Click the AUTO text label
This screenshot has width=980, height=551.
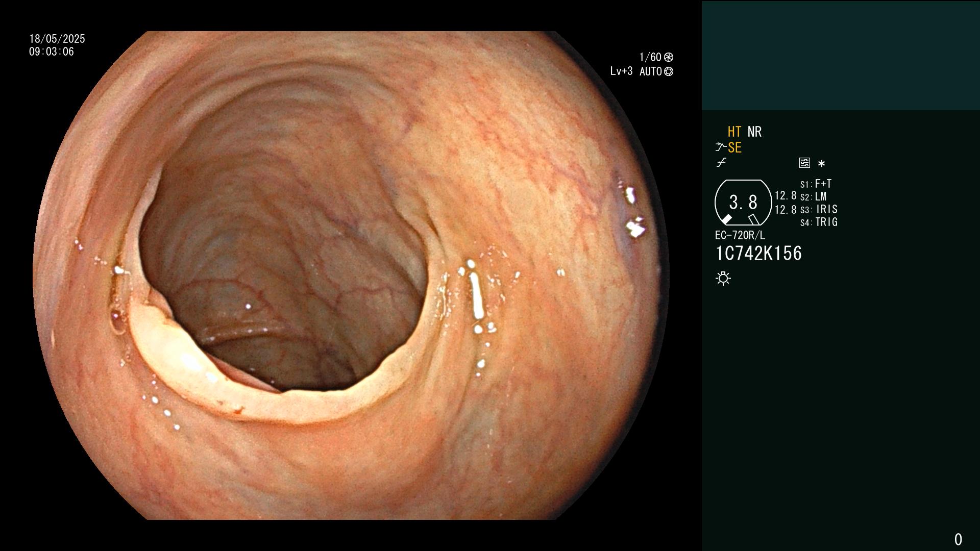(651, 71)
